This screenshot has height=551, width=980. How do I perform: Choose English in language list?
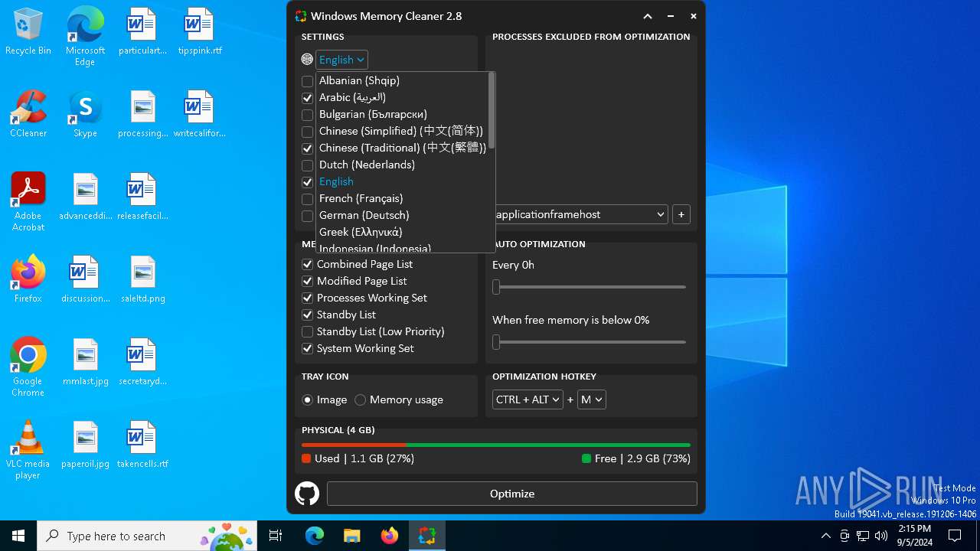(x=336, y=181)
